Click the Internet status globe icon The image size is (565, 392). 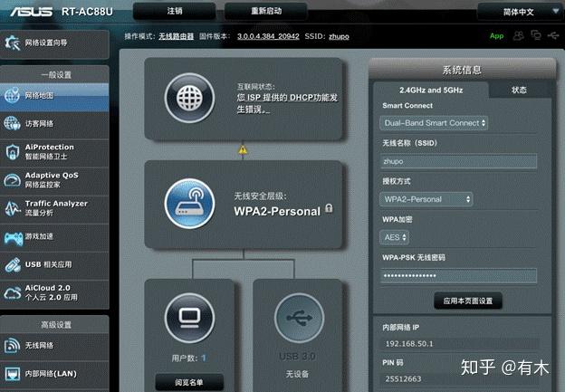pyautogui.click(x=189, y=98)
